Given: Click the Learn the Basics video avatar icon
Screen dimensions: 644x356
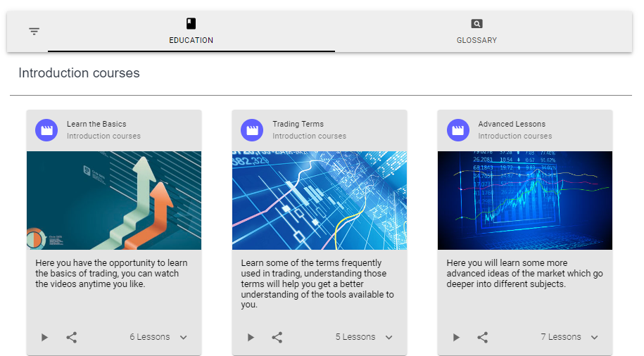Looking at the screenshot, I should 46,130.
